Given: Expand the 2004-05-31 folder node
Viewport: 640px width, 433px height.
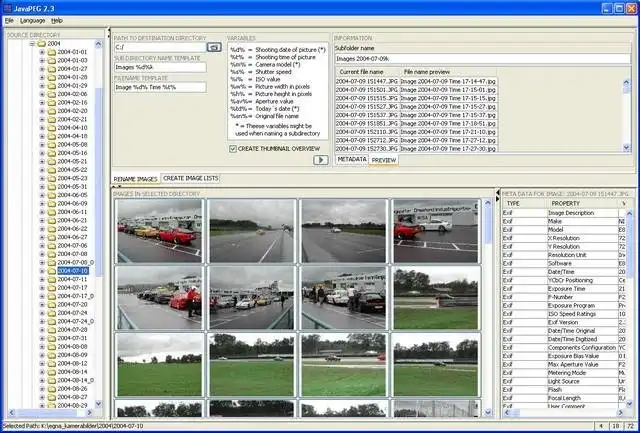Looking at the screenshot, I should [x=42, y=187].
